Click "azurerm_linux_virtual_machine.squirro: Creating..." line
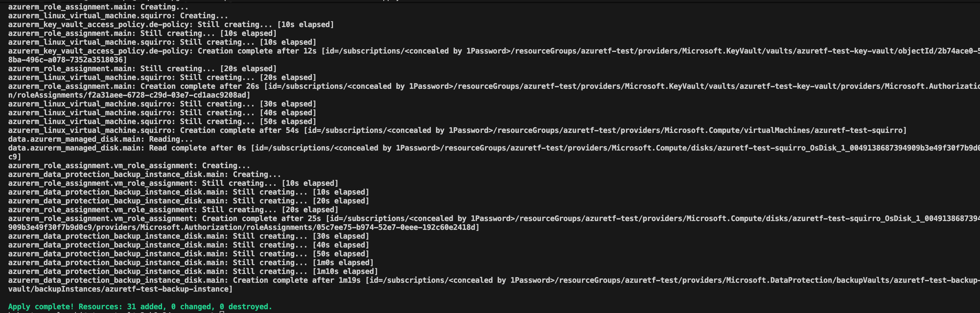Image resolution: width=980 pixels, height=313 pixels. [x=118, y=16]
